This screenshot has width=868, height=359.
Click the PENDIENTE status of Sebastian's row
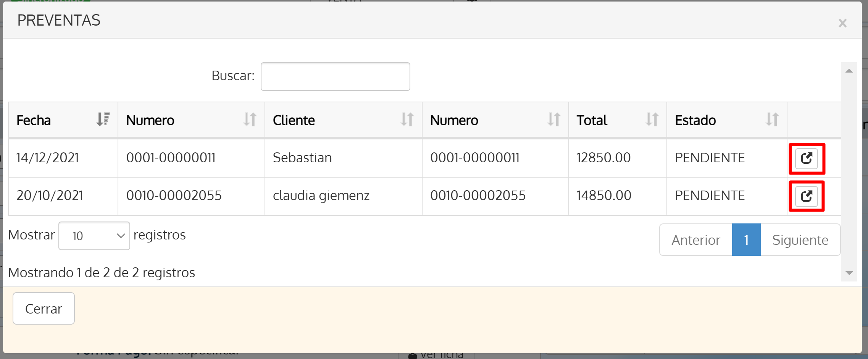point(709,158)
